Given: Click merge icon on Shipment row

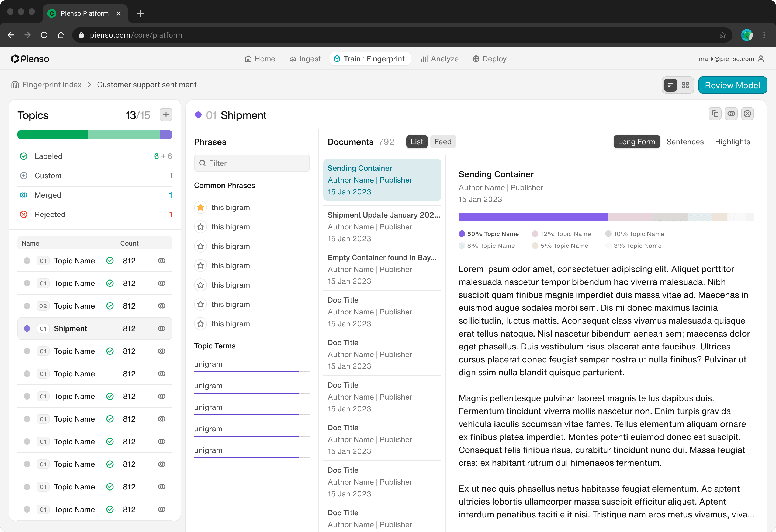Looking at the screenshot, I should click(x=162, y=328).
